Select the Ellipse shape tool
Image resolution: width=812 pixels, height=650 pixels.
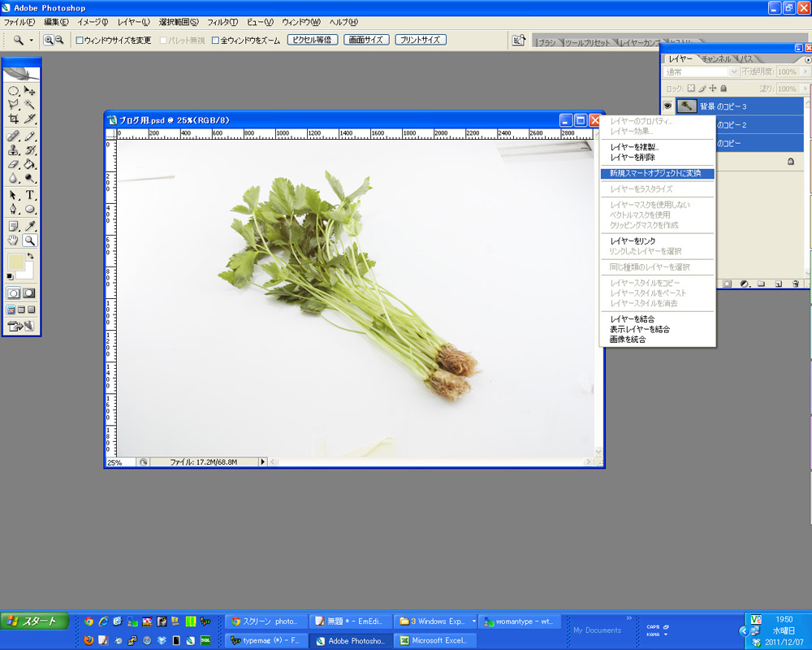29,210
